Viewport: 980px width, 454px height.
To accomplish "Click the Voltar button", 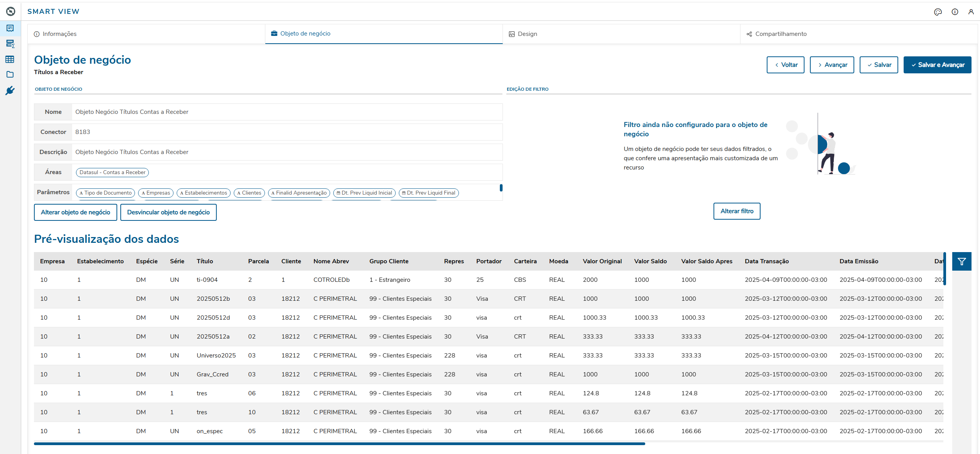I will click(x=785, y=65).
